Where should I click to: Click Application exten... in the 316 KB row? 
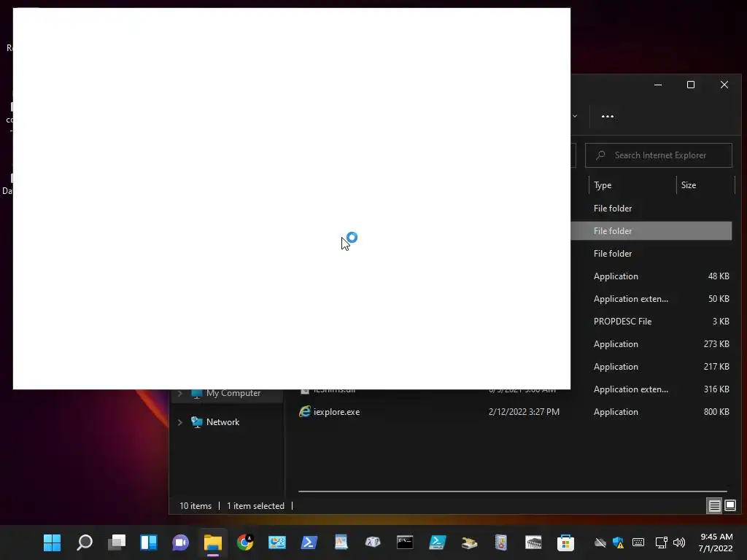coord(631,389)
